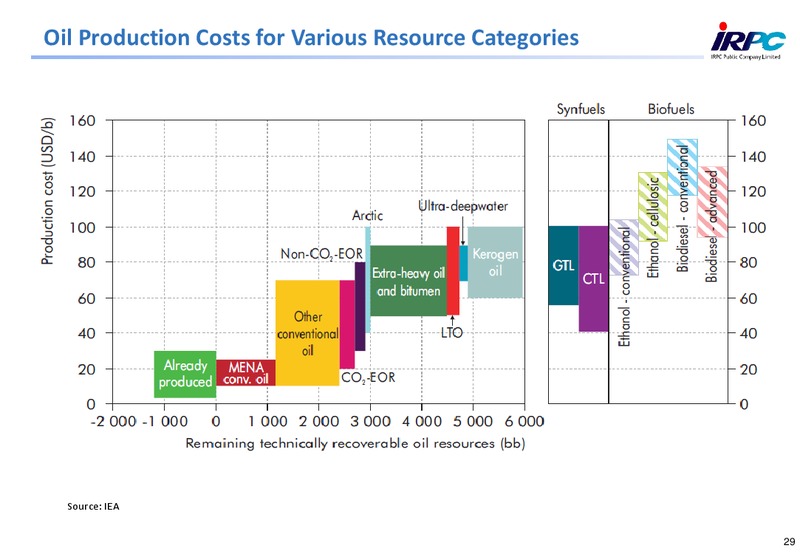This screenshot has height=554, width=800.
Task: Click the 'Ultra-deepwater' label
Action: click(x=463, y=206)
